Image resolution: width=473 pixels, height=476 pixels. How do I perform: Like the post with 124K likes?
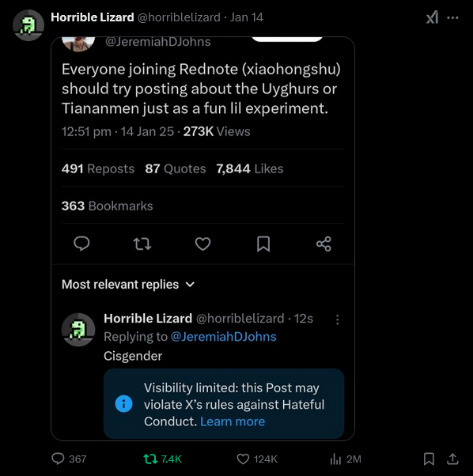tap(257, 459)
